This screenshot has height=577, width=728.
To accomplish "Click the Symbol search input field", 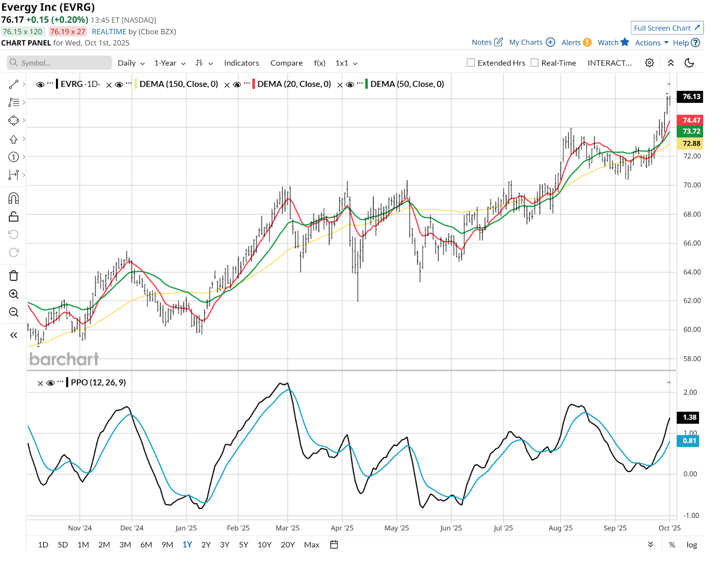I will (x=59, y=63).
